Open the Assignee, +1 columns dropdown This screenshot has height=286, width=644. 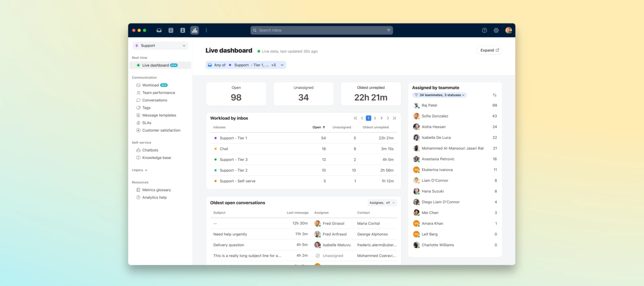click(382, 203)
